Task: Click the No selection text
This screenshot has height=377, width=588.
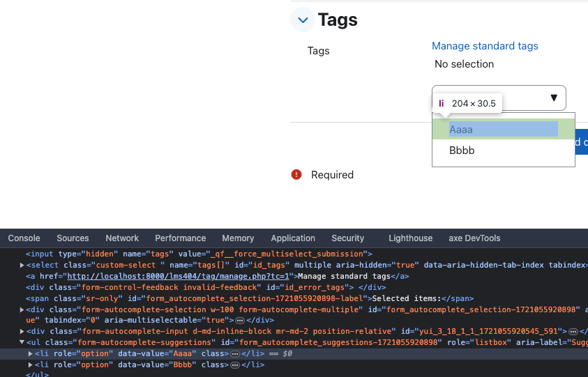Action: [x=464, y=64]
